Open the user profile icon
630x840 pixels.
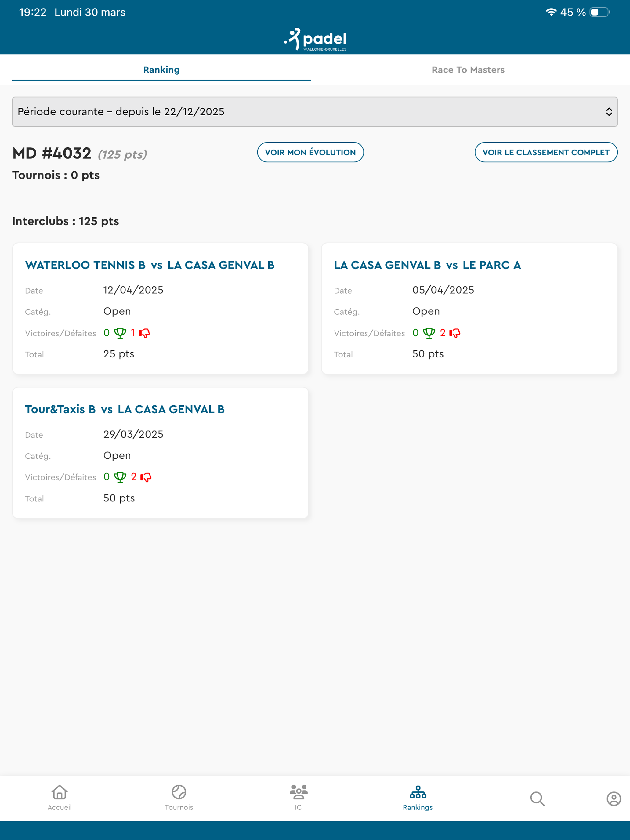pyautogui.click(x=614, y=798)
